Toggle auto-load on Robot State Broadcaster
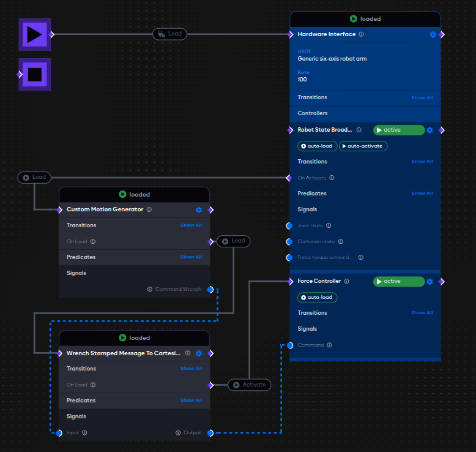This screenshot has width=476, height=452. tap(318, 146)
